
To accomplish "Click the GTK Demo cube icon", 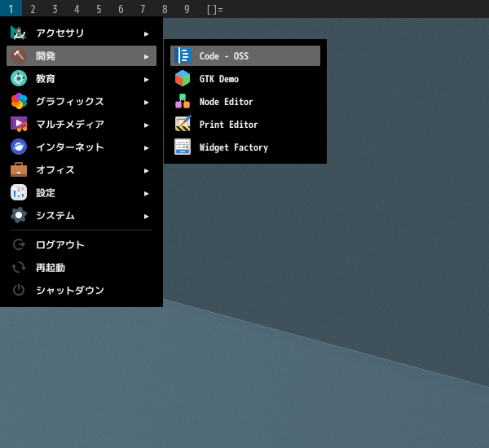I will [183, 78].
